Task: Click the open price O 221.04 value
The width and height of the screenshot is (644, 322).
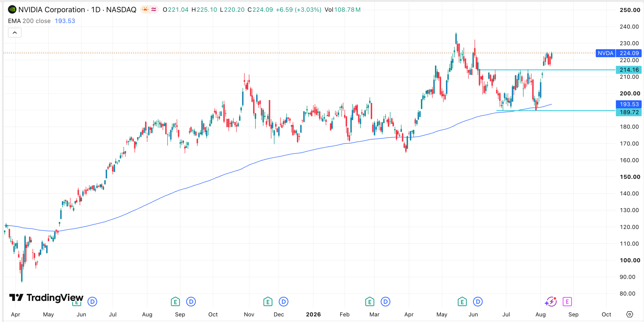Action: tap(176, 10)
